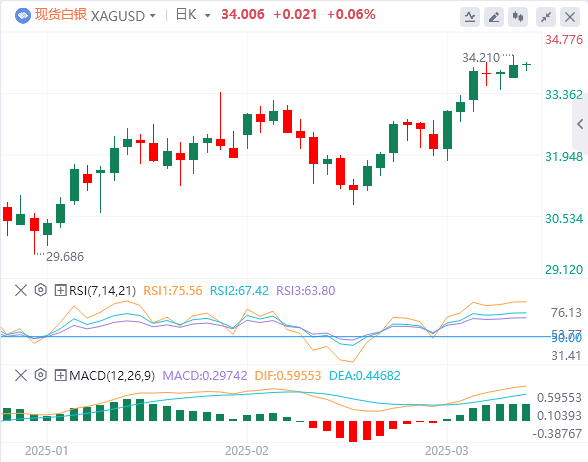Click the 31.948 price axis label
Viewport: 588px width, 462px height.
coord(564,157)
